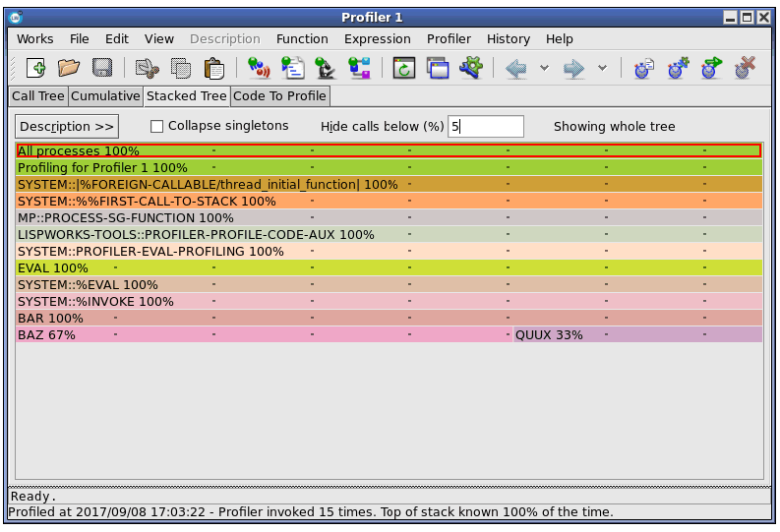Select the PROFILER-EVAL-PROFILING 100% bar
Viewport: 780px width, 532px height.
(389, 251)
